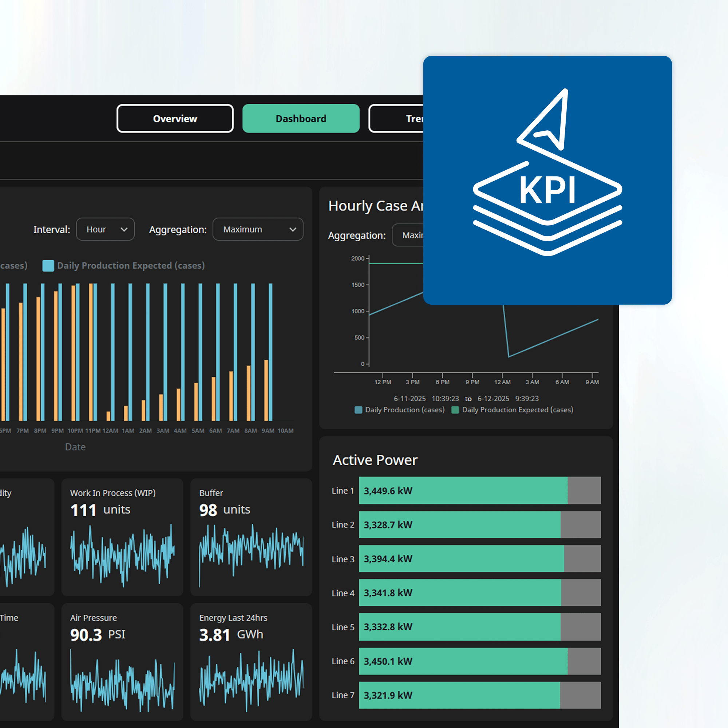
Task: Click the Air Pressure 90.3 PSI card
Action: (x=122, y=662)
